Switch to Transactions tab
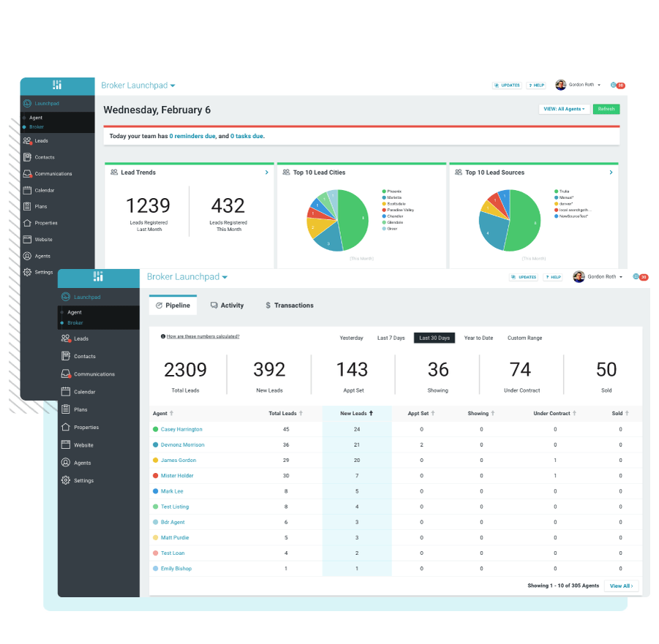659x644 pixels. [290, 306]
